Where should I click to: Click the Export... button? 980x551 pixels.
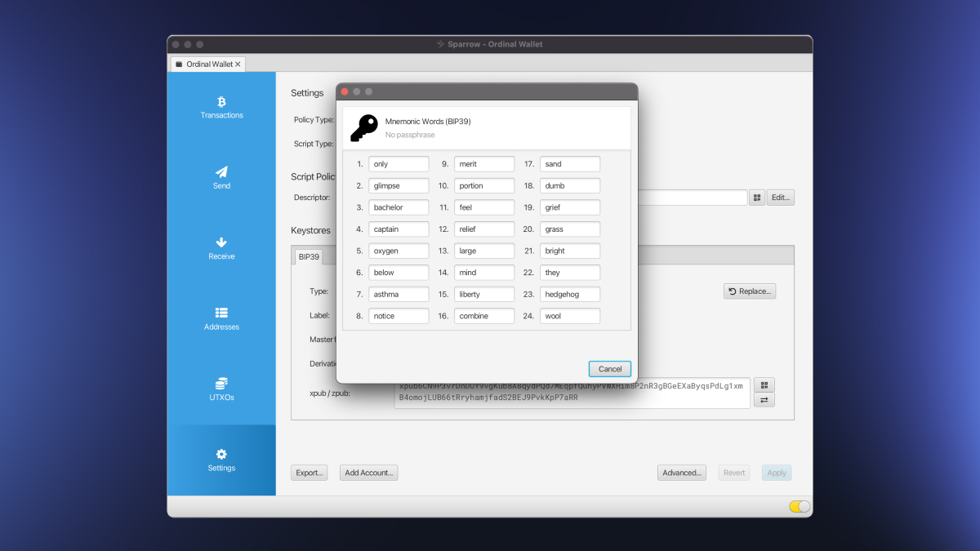[310, 473]
